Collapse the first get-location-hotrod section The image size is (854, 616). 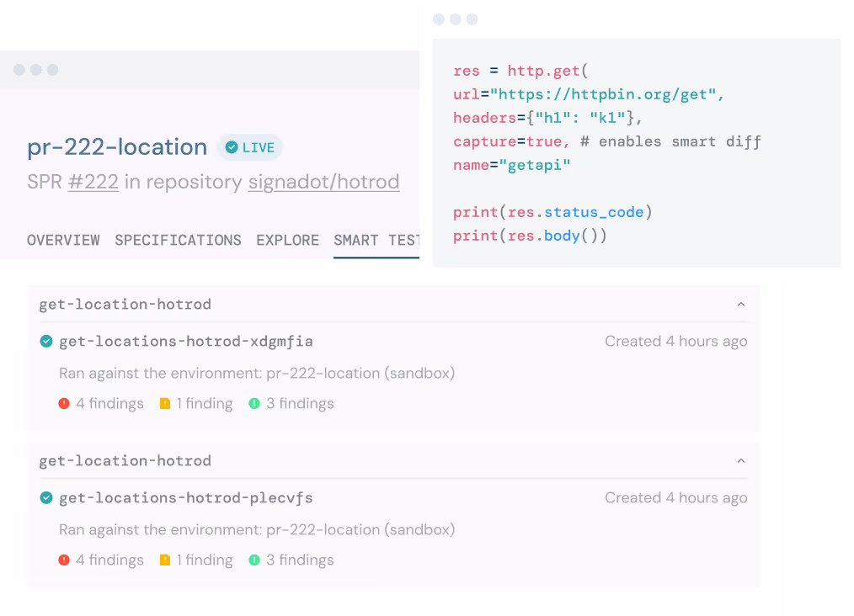pos(741,305)
